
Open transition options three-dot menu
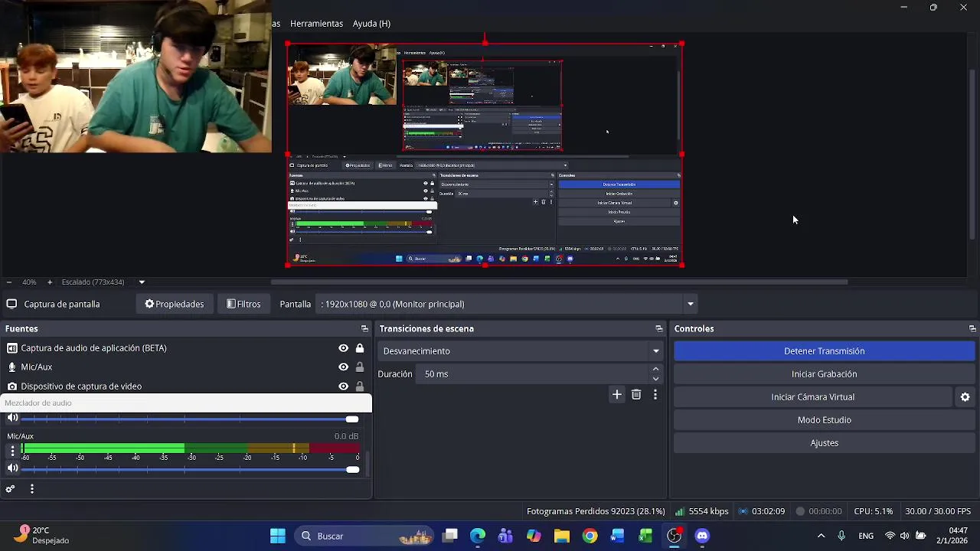(x=655, y=395)
